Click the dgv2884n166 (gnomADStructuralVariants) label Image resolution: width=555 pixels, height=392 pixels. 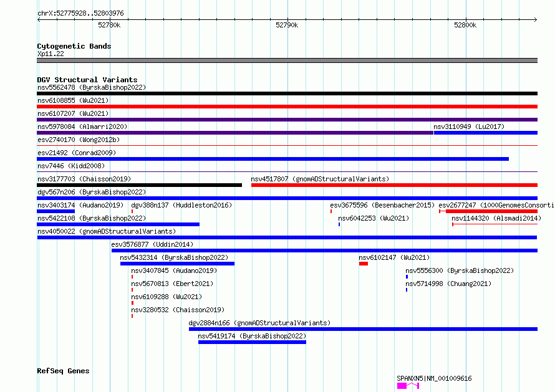tap(259, 323)
